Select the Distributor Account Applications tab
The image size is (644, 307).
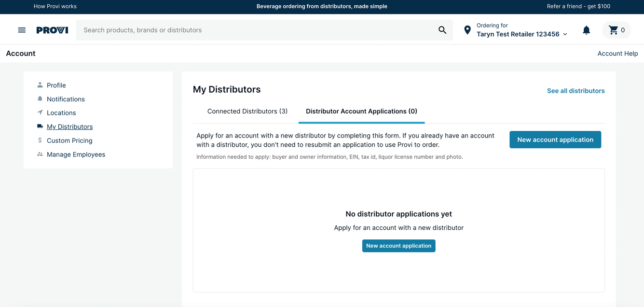click(x=361, y=111)
